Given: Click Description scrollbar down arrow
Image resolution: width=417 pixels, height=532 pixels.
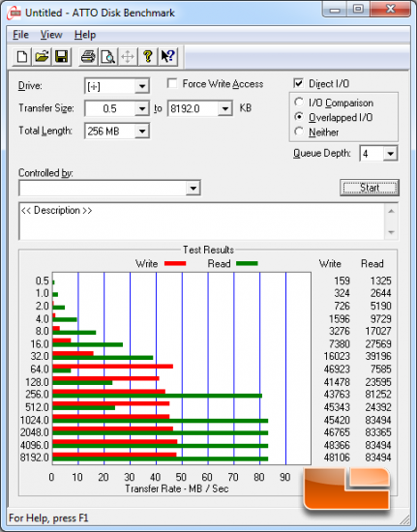Looking at the screenshot, I should (391, 232).
